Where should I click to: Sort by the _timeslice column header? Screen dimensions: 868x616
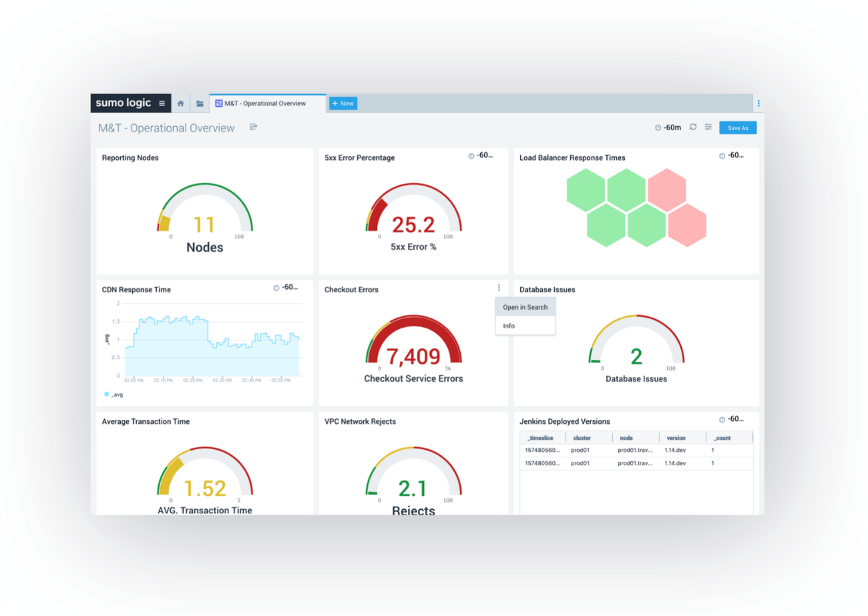click(x=543, y=438)
